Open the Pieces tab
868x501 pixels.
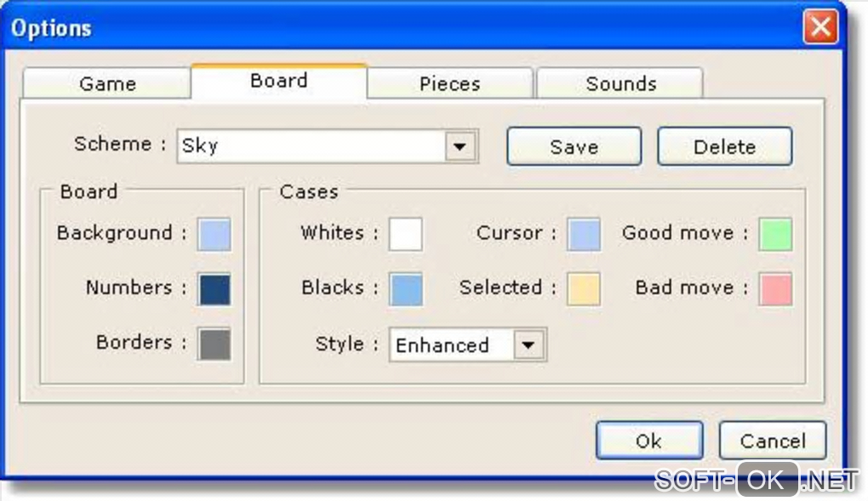[x=449, y=84]
